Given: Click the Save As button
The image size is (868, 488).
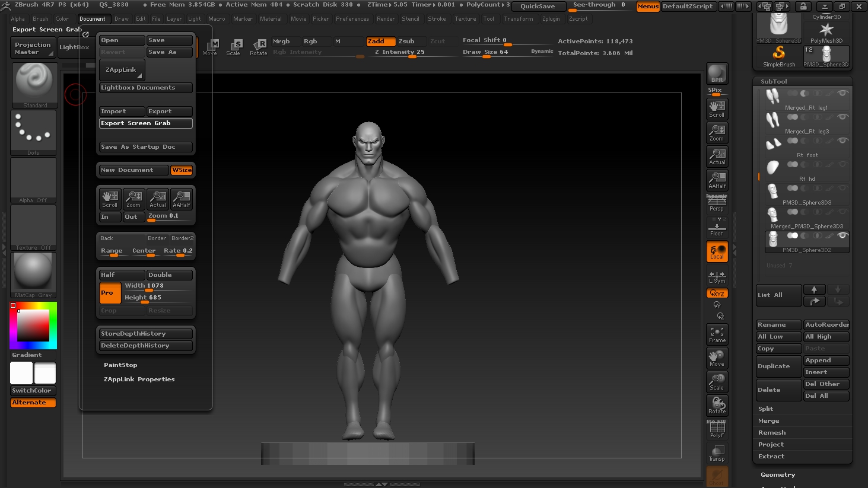Looking at the screenshot, I should [x=170, y=52].
